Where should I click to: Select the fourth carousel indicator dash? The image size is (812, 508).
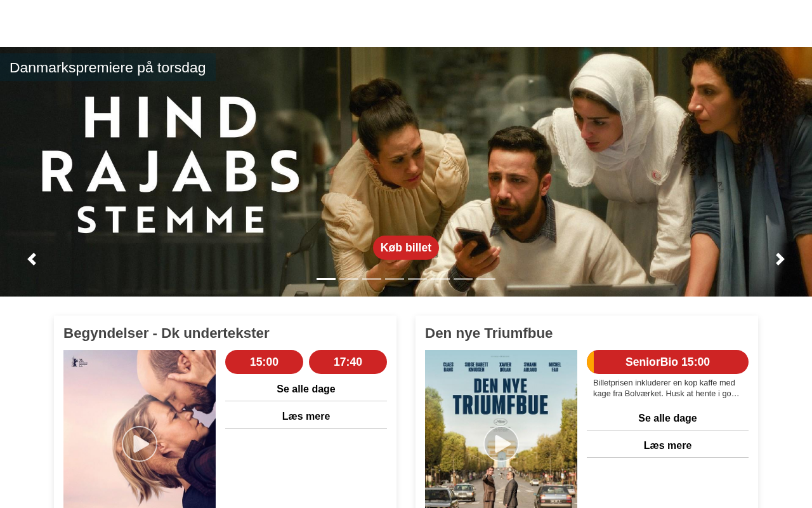coord(395,279)
